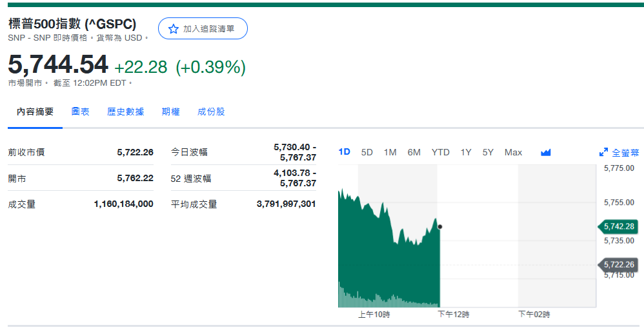Open the 內容摘要 summary tab

coord(35,112)
